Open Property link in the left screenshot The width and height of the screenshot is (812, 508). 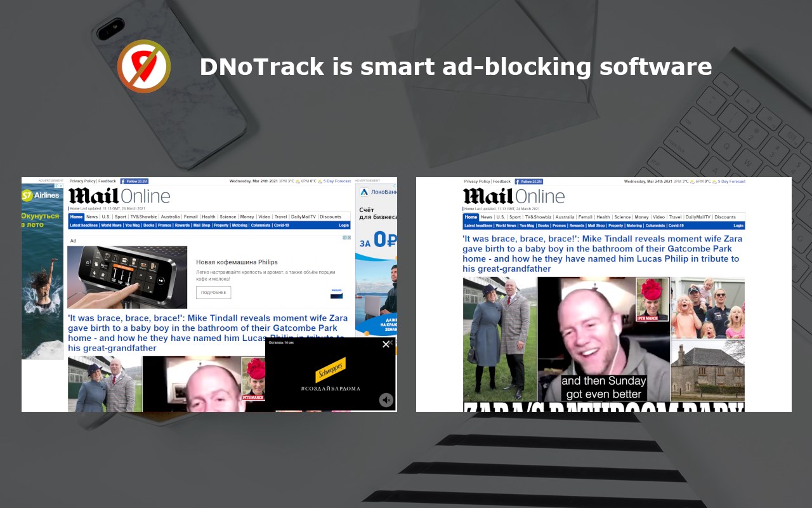221,225
